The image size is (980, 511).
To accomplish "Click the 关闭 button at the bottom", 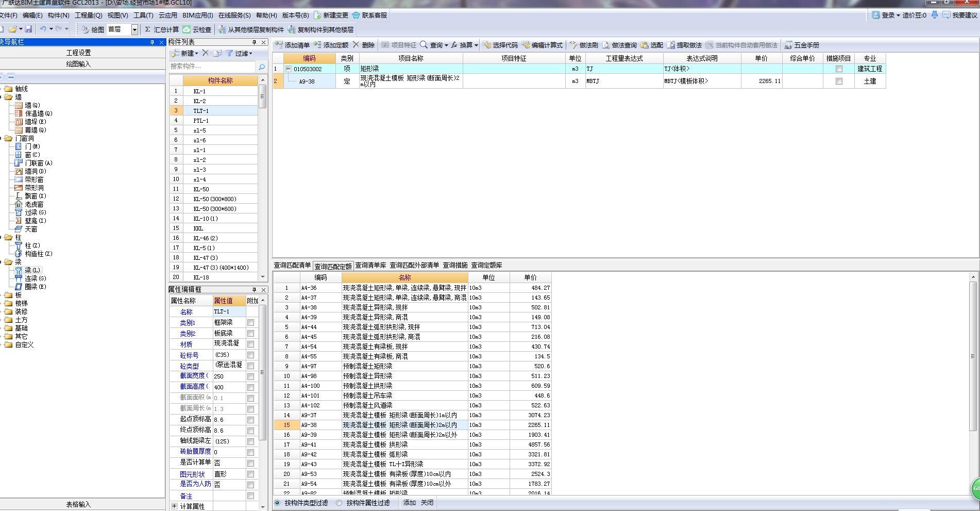I will click(427, 503).
